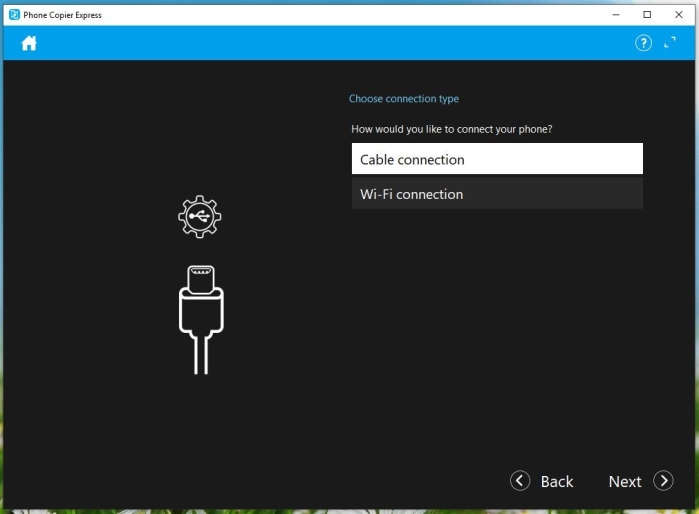Choose the Wi-Fi connection option
Image resolution: width=699 pixels, height=514 pixels.
497,193
